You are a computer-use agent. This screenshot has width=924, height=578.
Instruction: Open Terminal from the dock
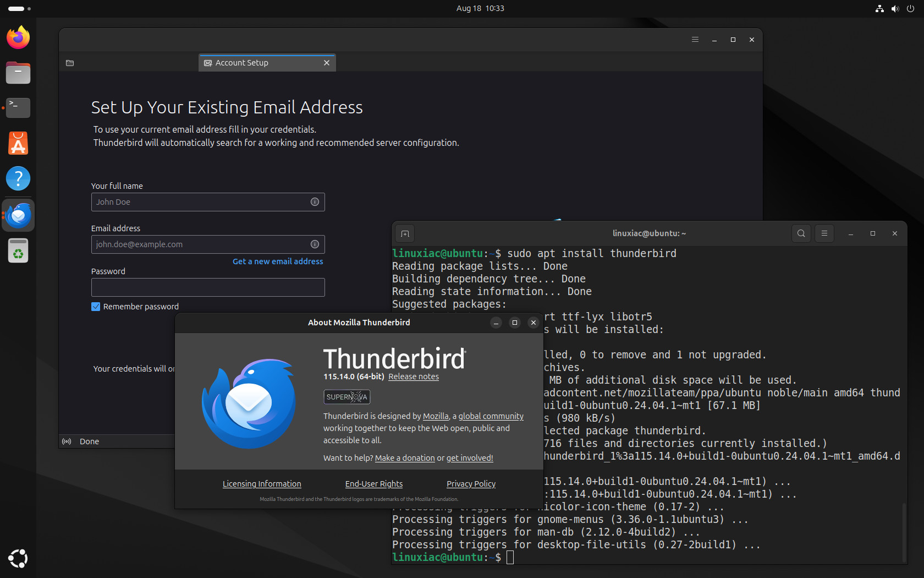tap(18, 108)
